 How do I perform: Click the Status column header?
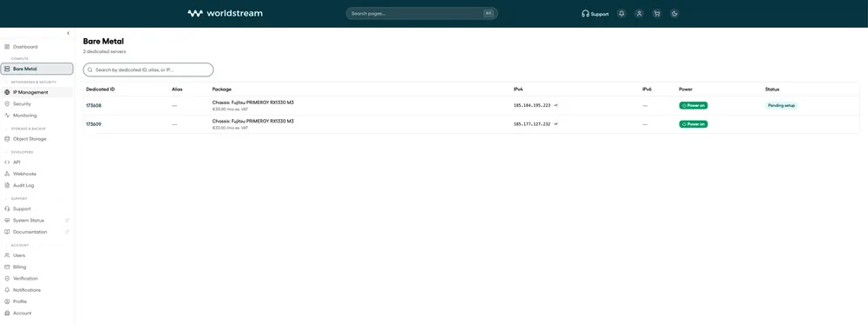pos(773,89)
